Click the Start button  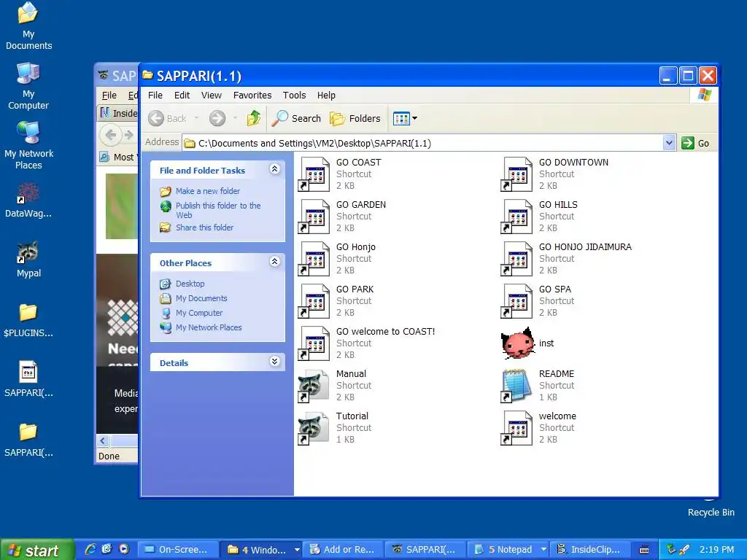tap(37, 550)
